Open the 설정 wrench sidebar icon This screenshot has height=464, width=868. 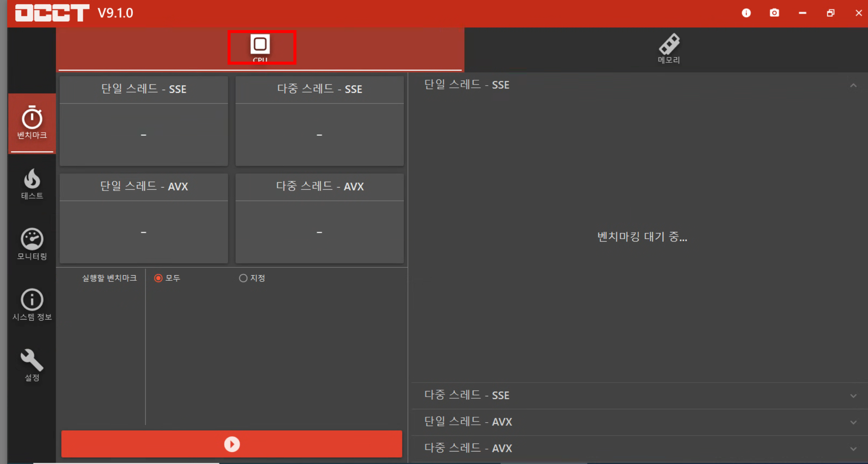(32, 365)
